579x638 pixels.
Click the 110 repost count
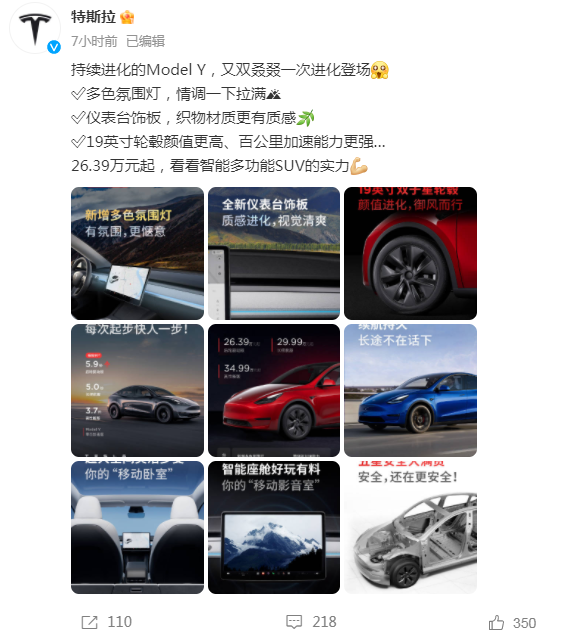[120, 622]
